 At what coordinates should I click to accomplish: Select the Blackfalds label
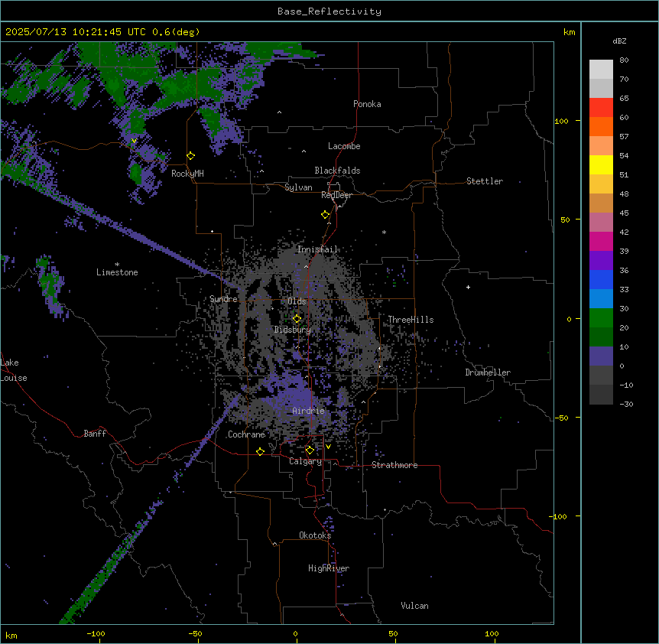[337, 171]
